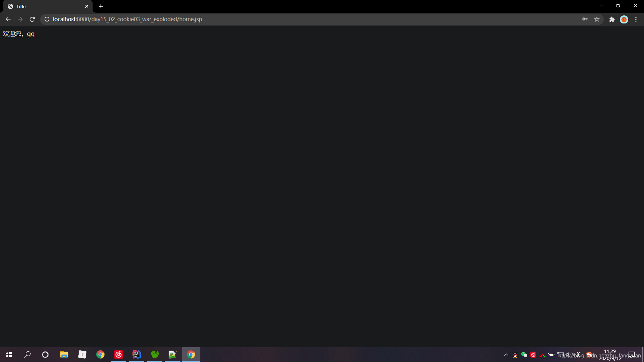Reload the home.jsp page
This screenshot has height=362, width=644.
[32, 19]
